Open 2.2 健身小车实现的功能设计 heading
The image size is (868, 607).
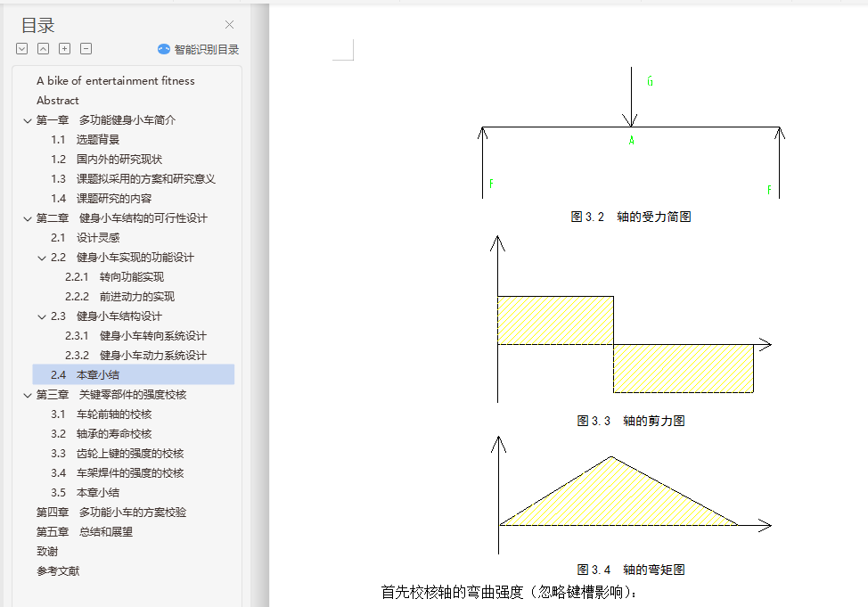coord(122,258)
